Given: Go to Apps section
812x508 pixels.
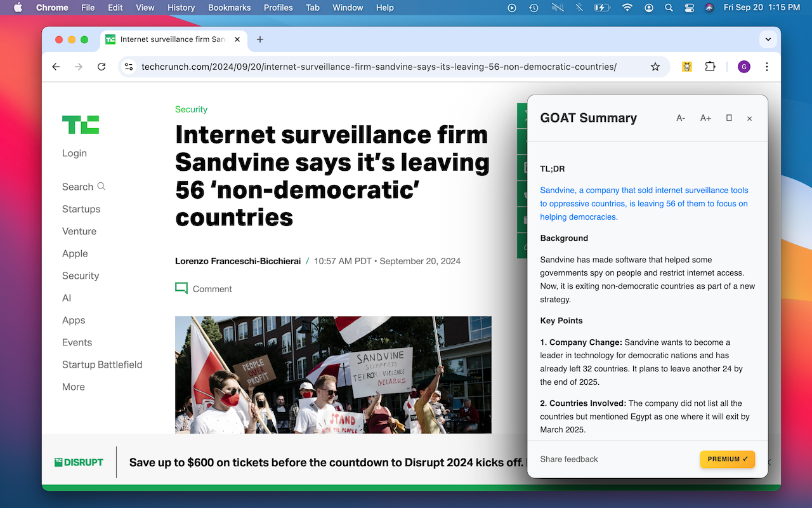Looking at the screenshot, I should [74, 320].
